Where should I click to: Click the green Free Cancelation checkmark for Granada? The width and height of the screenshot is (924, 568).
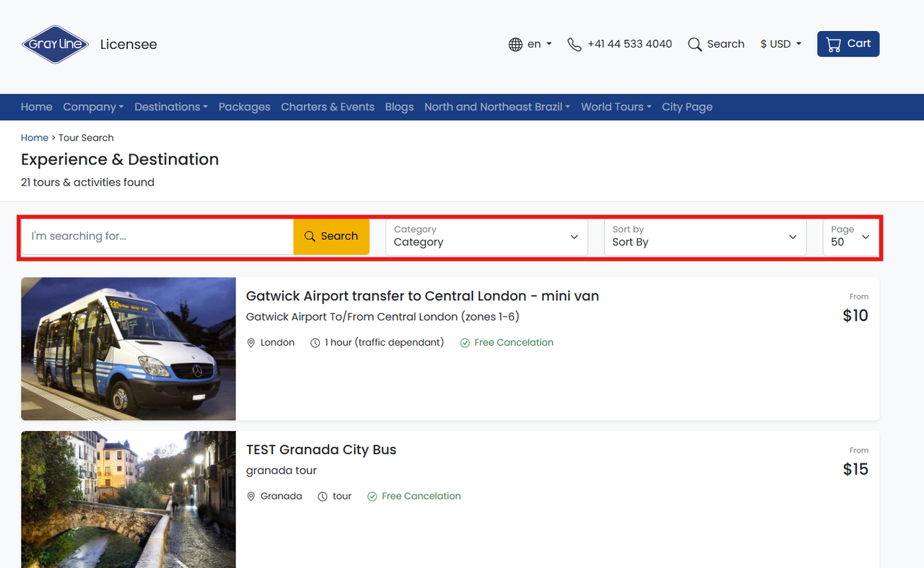[x=372, y=497]
